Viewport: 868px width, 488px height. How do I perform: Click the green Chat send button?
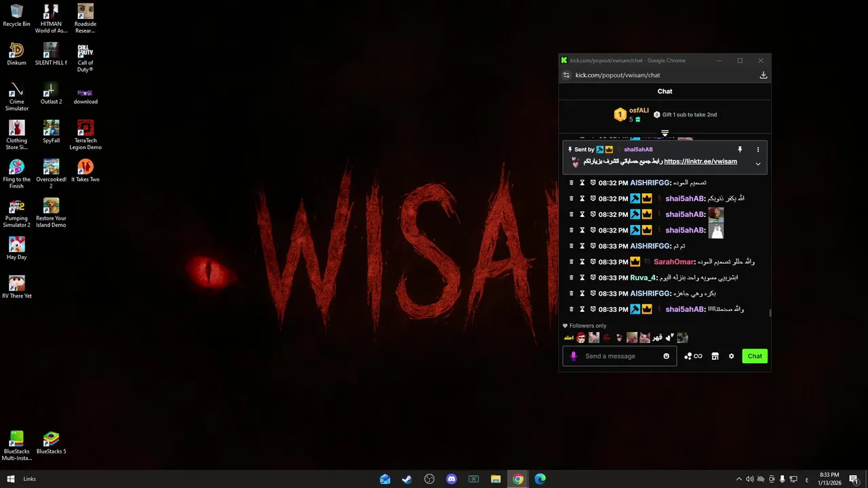[x=755, y=356]
